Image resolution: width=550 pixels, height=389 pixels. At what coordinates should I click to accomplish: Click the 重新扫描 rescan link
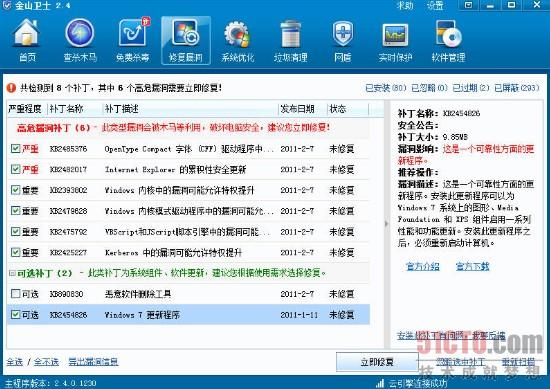coord(518,362)
